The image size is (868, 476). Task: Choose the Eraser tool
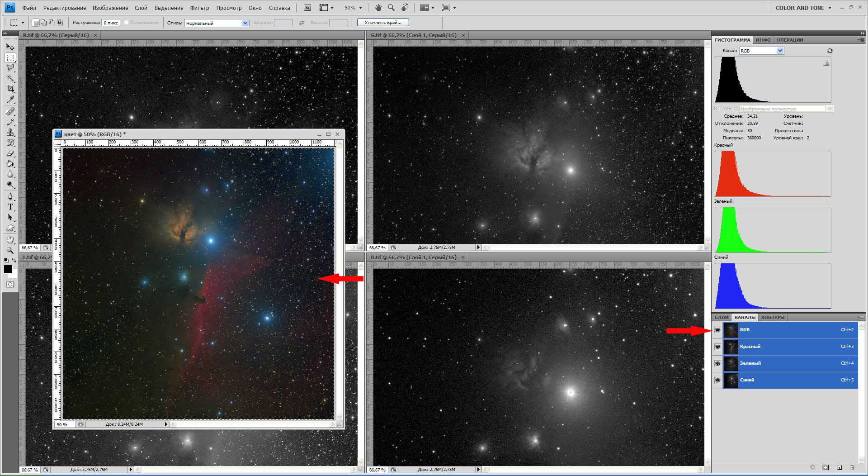tap(10, 153)
